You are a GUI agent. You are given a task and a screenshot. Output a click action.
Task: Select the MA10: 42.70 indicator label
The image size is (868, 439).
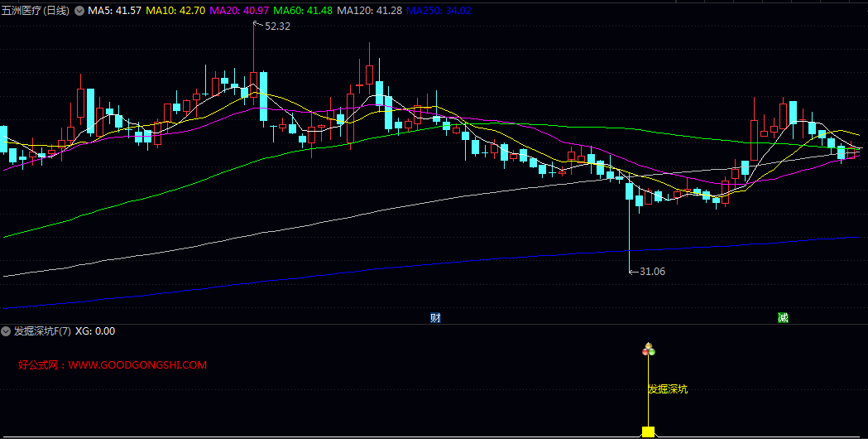click(x=176, y=11)
